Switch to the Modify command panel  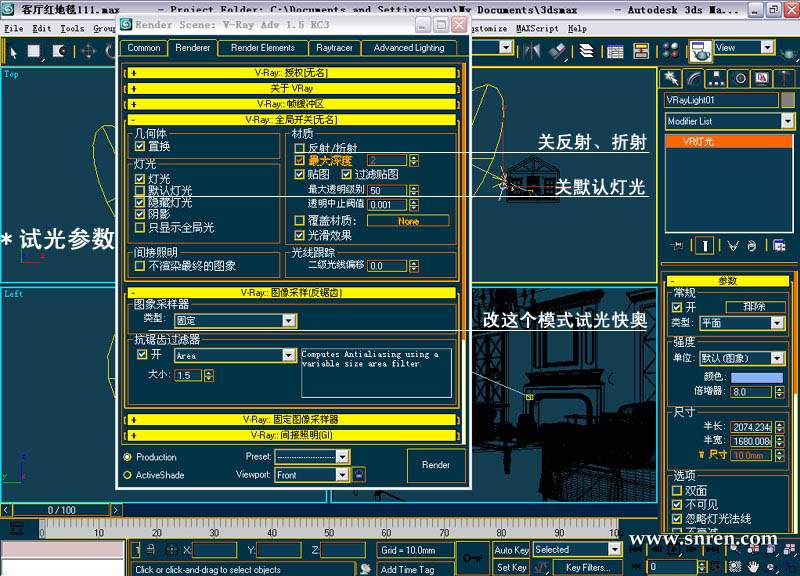coord(694,78)
